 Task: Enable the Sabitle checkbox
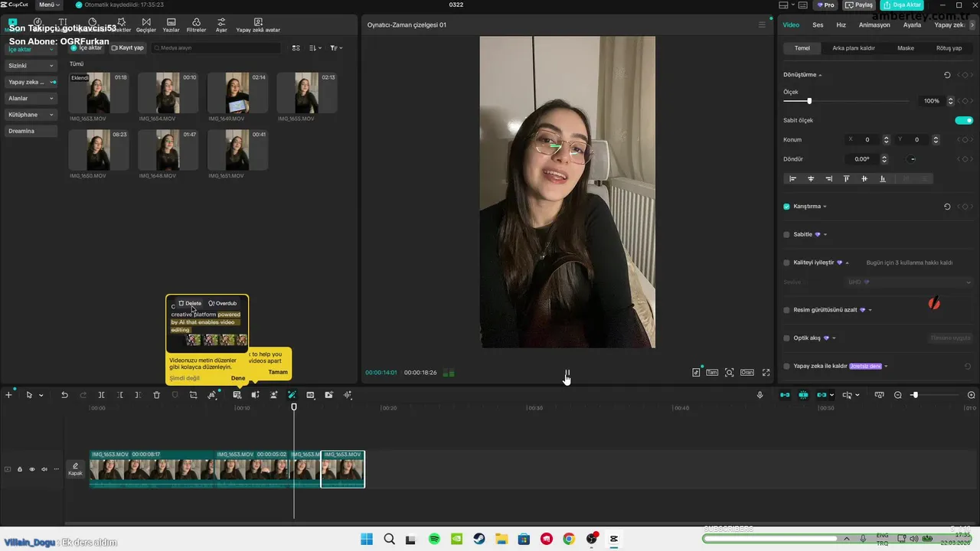pos(786,234)
